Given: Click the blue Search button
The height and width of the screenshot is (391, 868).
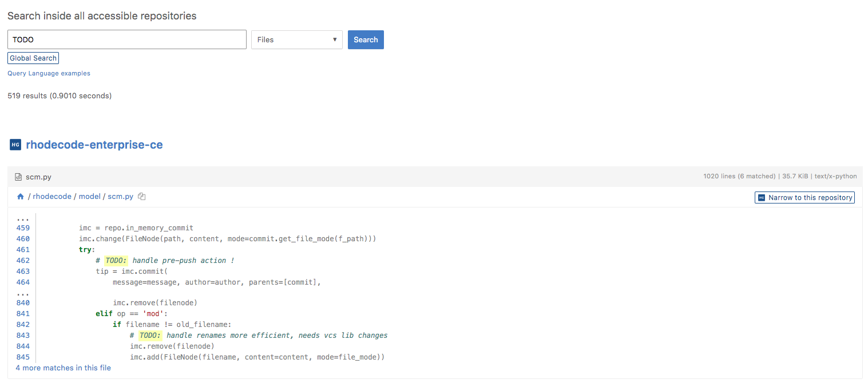Looking at the screenshot, I should point(366,40).
